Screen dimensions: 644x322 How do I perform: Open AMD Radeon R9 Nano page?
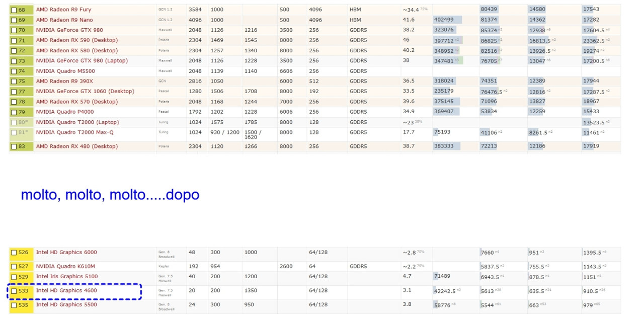(x=64, y=20)
